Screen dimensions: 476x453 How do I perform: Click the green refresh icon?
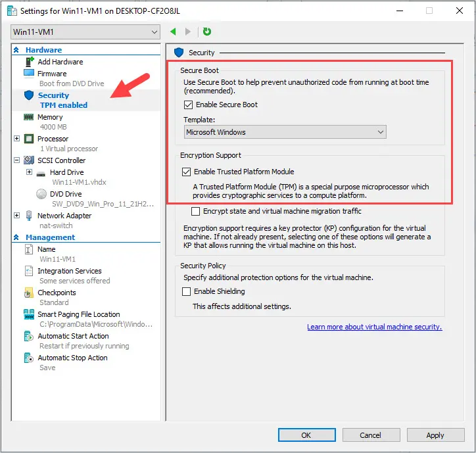(207, 32)
